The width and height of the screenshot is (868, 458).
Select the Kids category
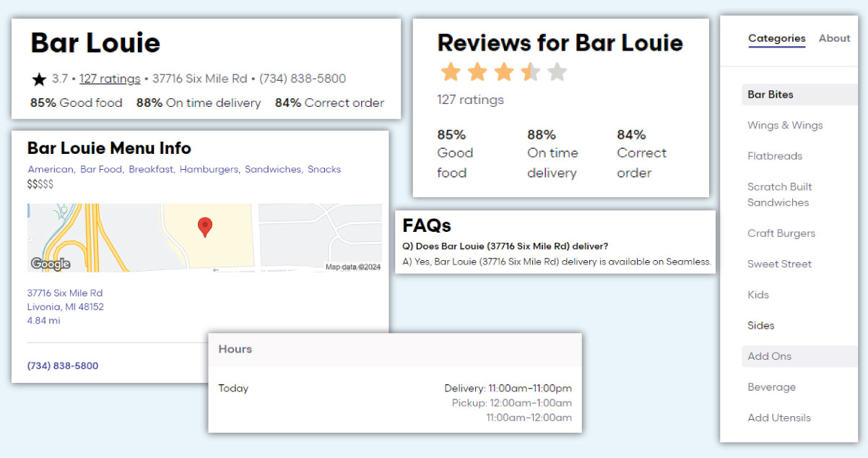(x=758, y=295)
